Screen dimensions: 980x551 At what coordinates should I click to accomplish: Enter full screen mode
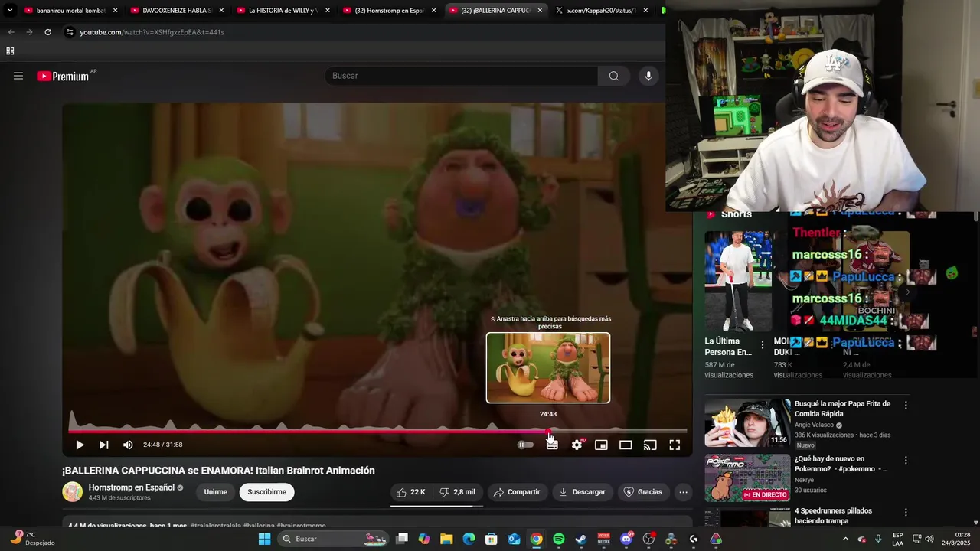[675, 445]
